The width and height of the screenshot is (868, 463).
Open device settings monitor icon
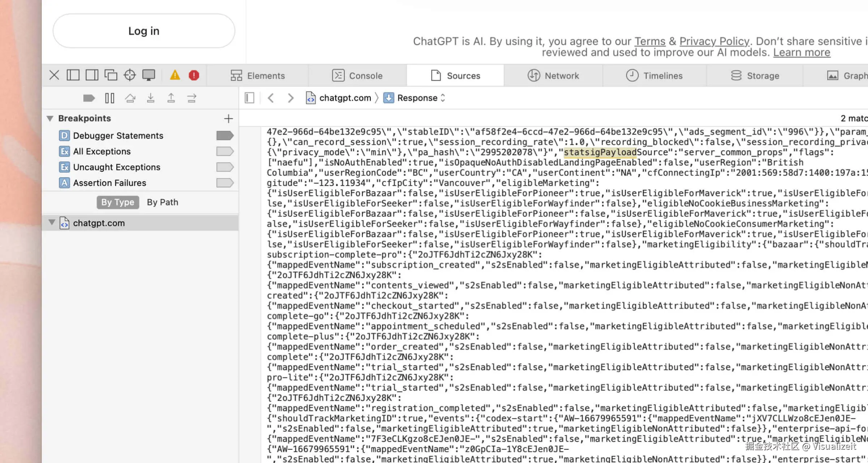(149, 75)
